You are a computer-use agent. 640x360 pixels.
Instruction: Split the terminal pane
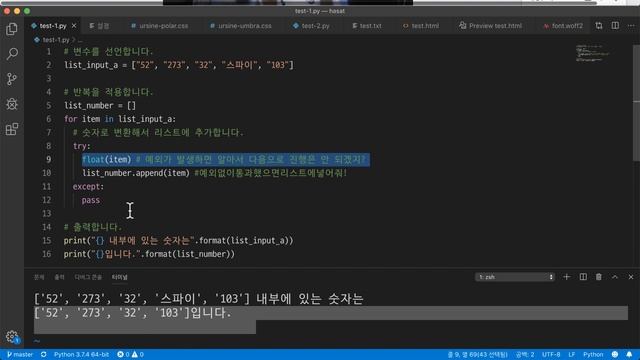(583, 277)
